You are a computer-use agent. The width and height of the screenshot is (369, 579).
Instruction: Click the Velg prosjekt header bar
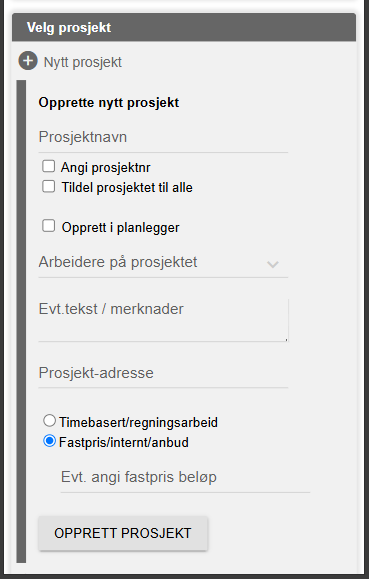pos(184,27)
